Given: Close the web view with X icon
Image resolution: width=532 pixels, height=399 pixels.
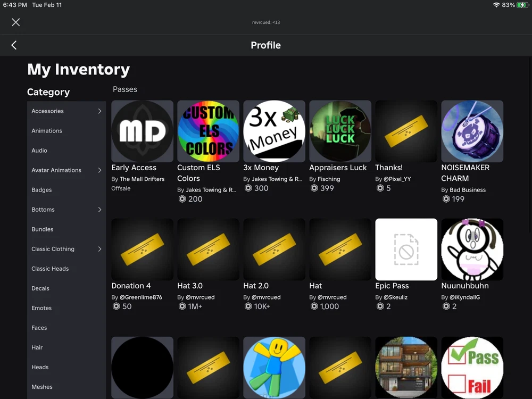Looking at the screenshot, I should 16,22.
